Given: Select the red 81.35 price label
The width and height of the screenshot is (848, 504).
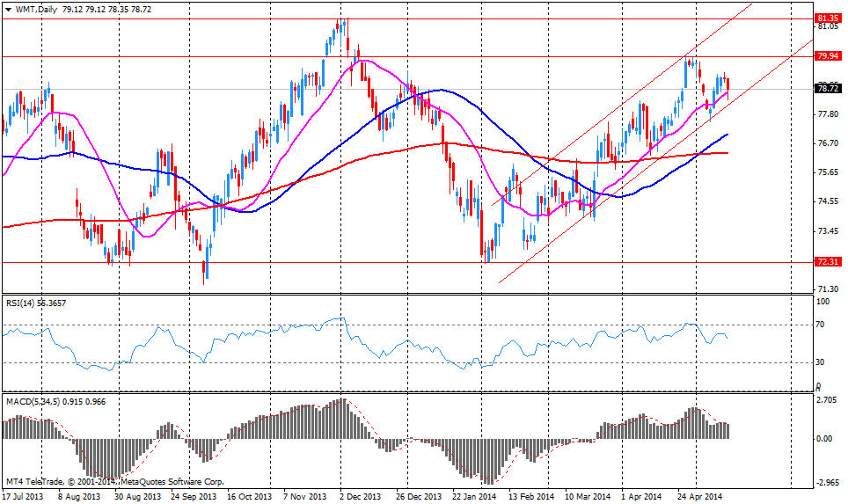Looking at the screenshot, I should [826, 18].
